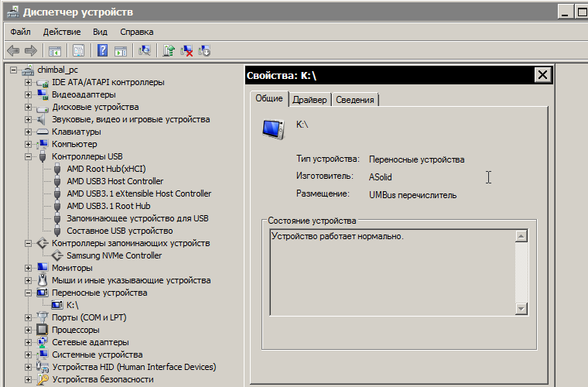The image size is (588, 387).
Task: Click the Back arrow in toolbar
Action: (x=13, y=51)
